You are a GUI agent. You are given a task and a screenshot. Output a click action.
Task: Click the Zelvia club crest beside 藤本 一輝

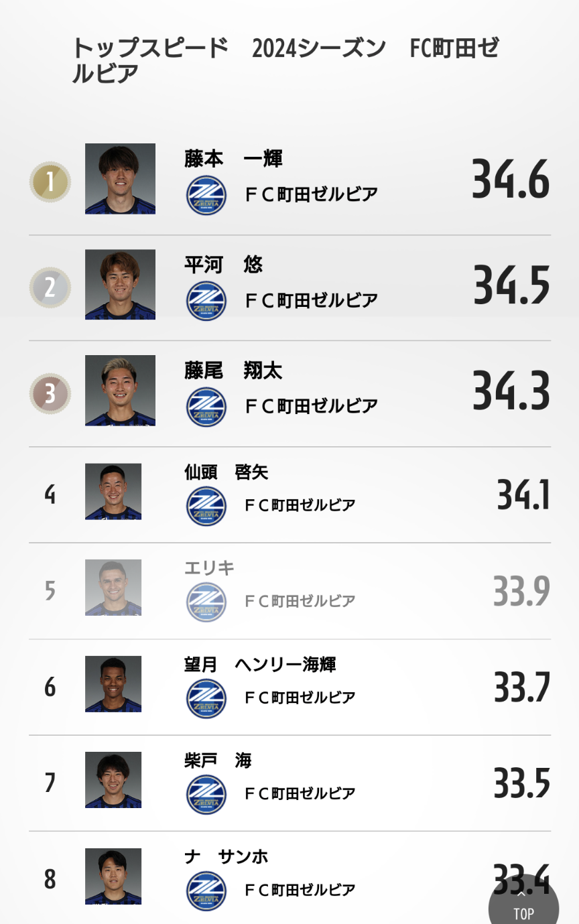coord(206,195)
